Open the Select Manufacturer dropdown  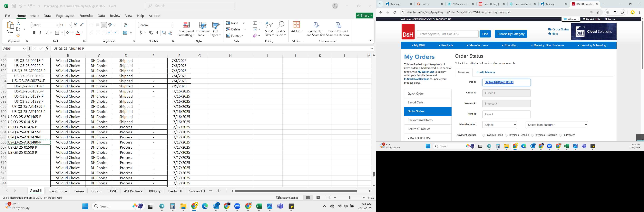(557, 125)
